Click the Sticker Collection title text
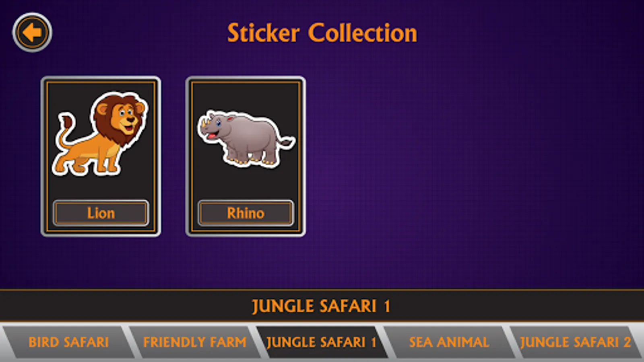Viewport: 644px width, 362px height. coord(322,33)
